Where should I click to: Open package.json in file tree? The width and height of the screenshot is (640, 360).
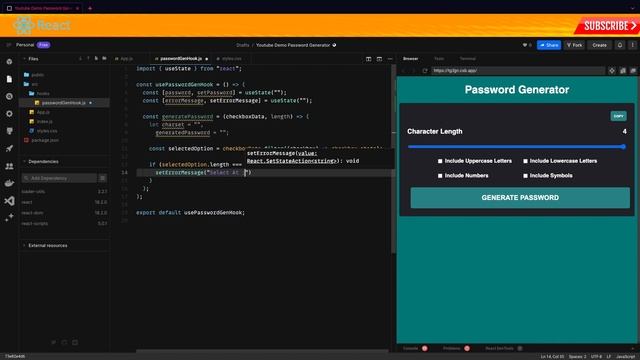(x=41, y=140)
